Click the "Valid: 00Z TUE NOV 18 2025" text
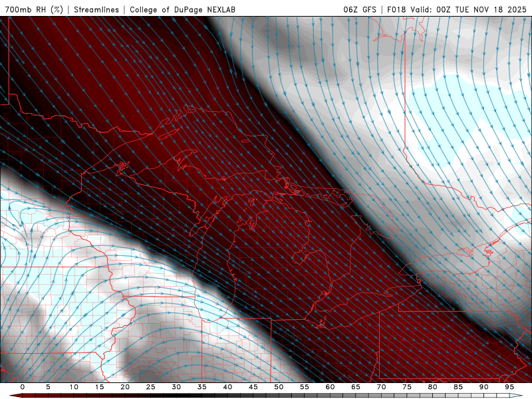The height and width of the screenshot is (399, 532). pyautogui.click(x=468, y=9)
